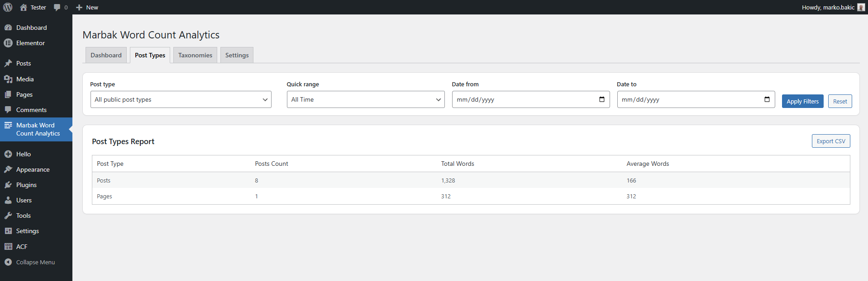The width and height of the screenshot is (868, 281).
Task: Click the Date from input field
Action: [x=531, y=99]
